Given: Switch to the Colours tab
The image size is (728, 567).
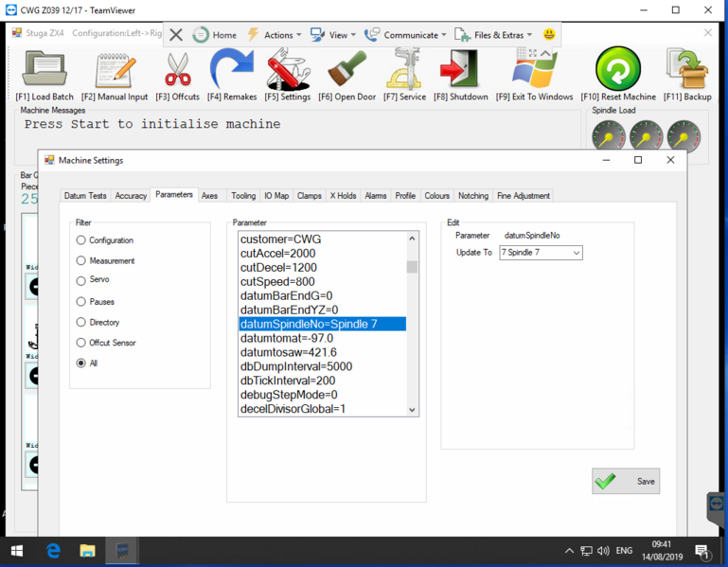Looking at the screenshot, I should 436,196.
